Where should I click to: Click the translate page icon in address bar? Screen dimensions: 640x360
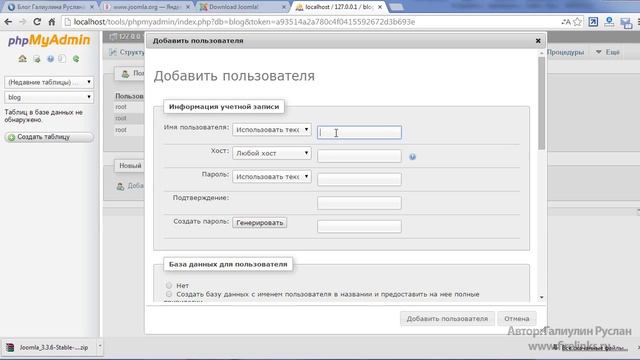pyautogui.click(x=566, y=22)
